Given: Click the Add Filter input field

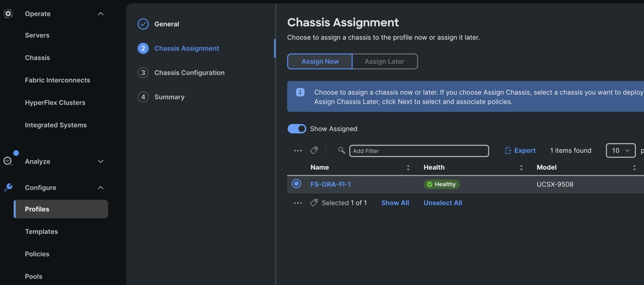Looking at the screenshot, I should click(419, 151).
